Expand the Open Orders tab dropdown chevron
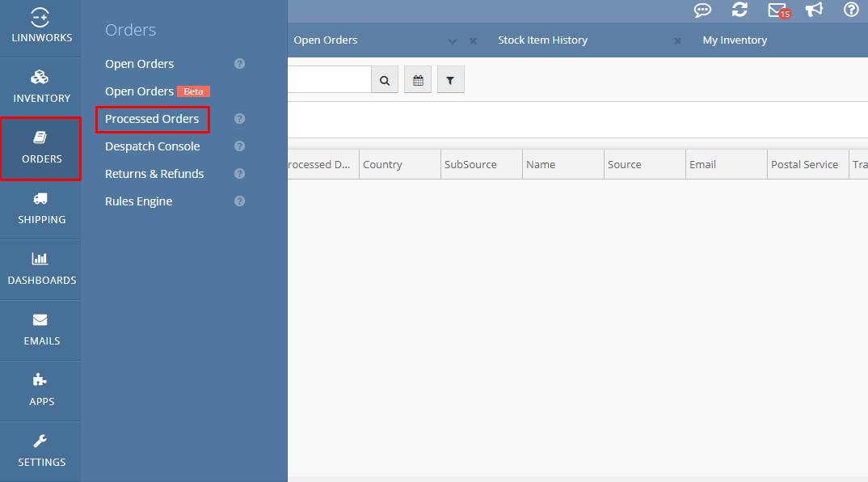Viewport: 868px width, 482px height. click(453, 41)
